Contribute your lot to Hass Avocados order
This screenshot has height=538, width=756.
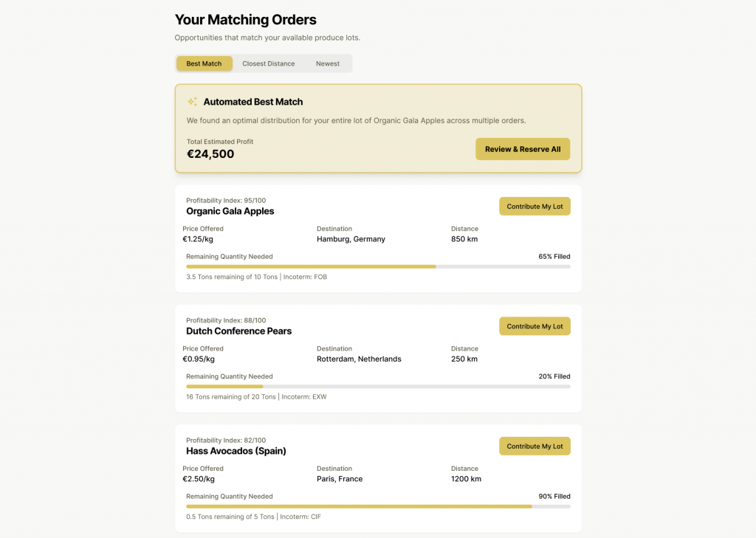click(x=534, y=446)
